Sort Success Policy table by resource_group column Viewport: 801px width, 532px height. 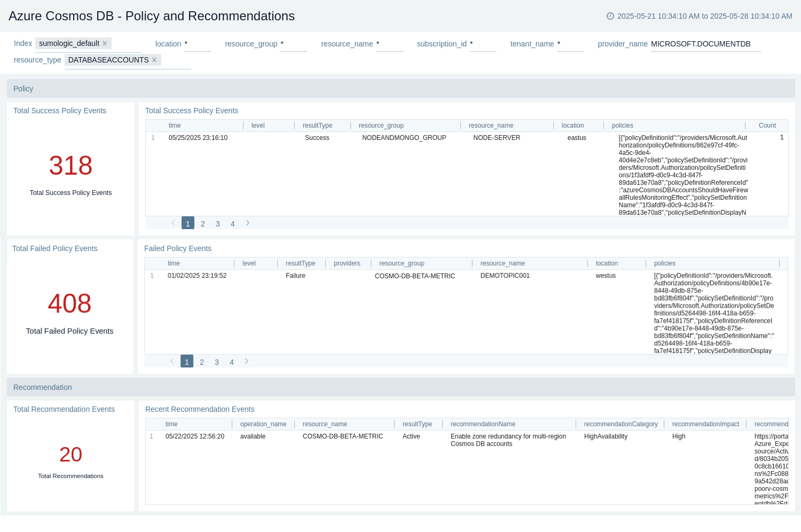point(381,126)
